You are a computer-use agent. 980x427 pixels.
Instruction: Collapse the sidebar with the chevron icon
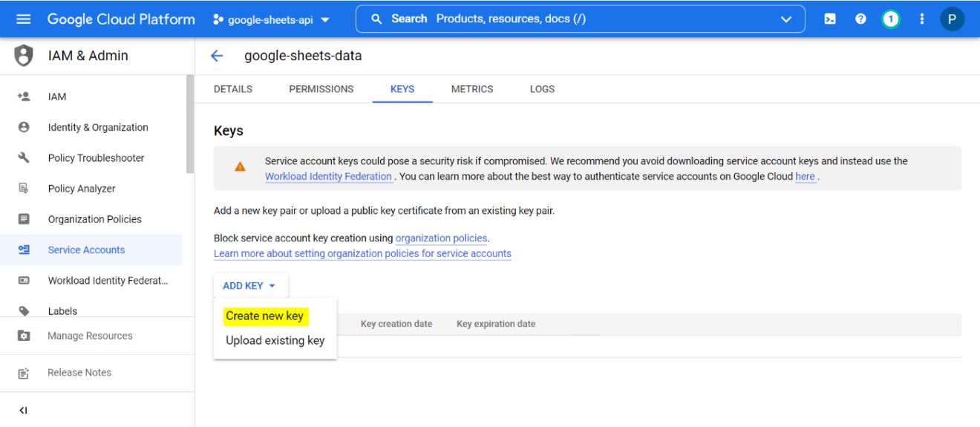[x=23, y=410]
